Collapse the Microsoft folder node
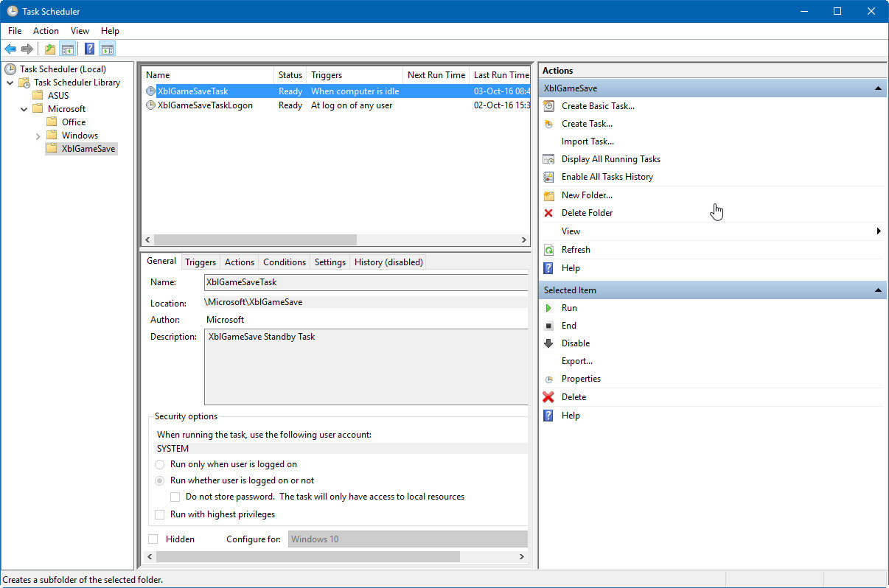The image size is (889, 588). pos(24,109)
